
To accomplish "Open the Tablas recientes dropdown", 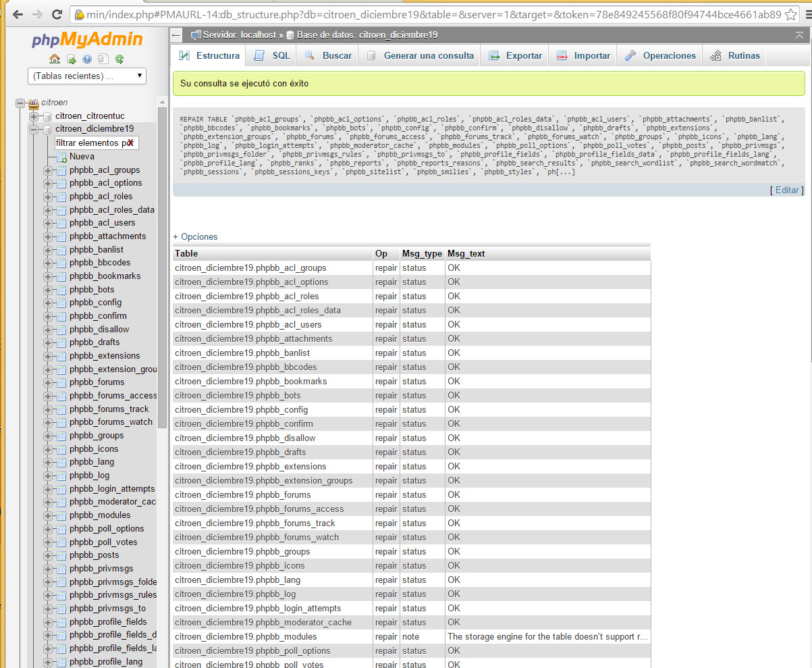I will pyautogui.click(x=87, y=76).
